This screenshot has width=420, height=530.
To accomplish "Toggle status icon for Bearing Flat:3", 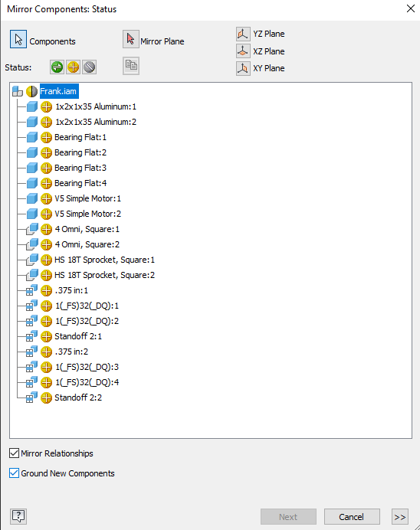I will pos(46,168).
